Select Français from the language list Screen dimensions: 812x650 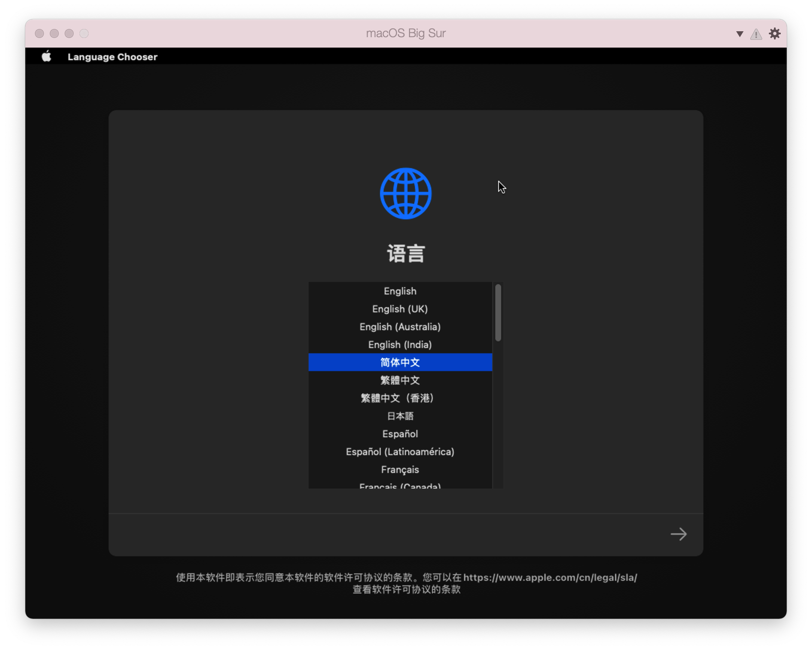click(400, 470)
